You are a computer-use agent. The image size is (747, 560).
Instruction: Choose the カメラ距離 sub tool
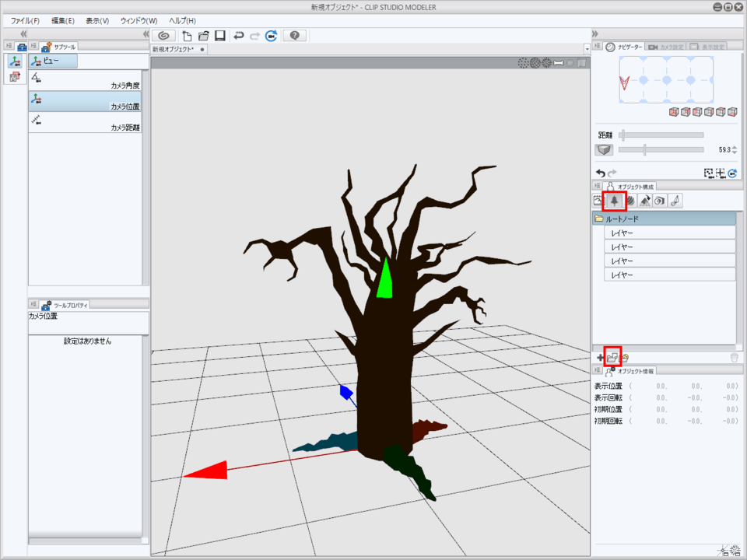(85, 122)
